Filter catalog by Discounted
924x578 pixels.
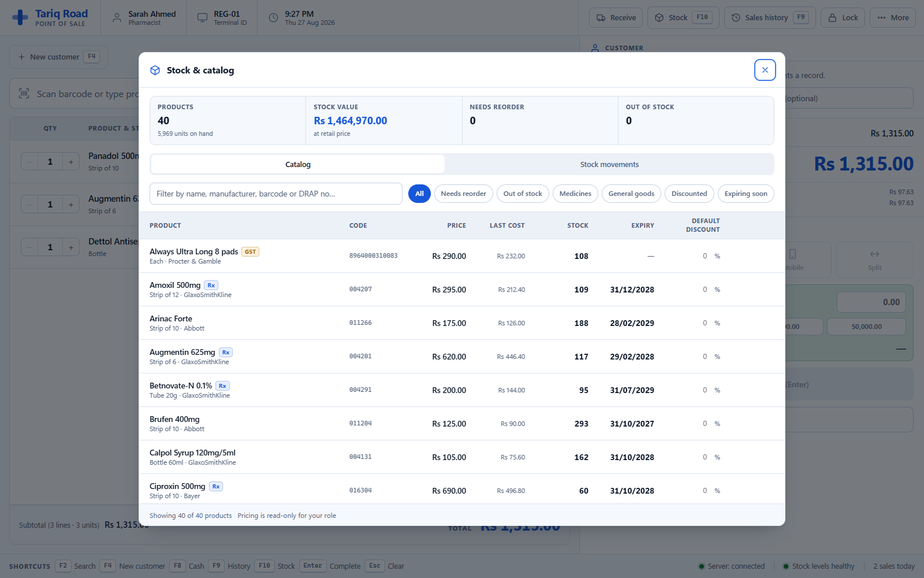point(689,194)
